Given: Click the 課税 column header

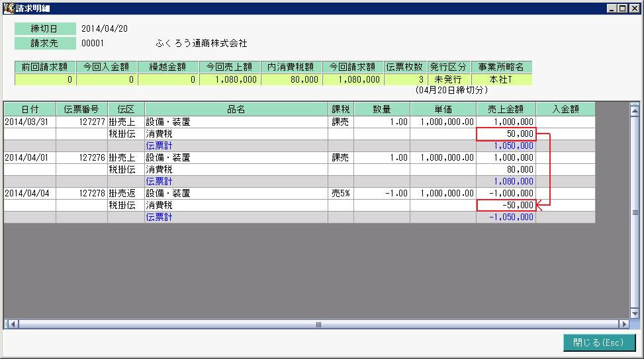Looking at the screenshot, I should (340, 109).
